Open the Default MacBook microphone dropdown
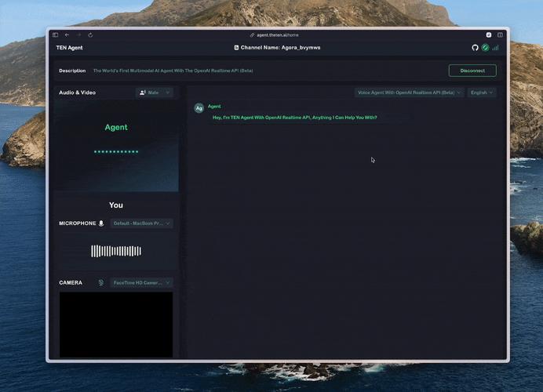This screenshot has width=543, height=392. pos(142,223)
